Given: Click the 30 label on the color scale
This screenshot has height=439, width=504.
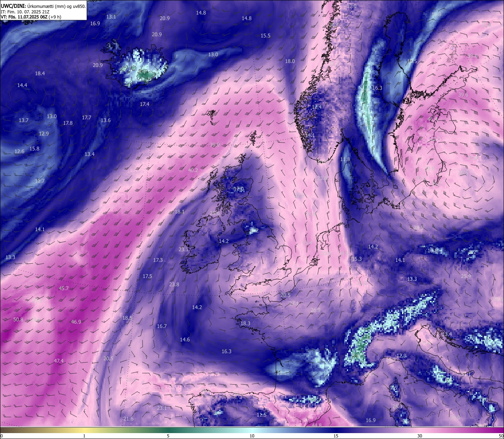Looking at the screenshot, I should point(420,436).
